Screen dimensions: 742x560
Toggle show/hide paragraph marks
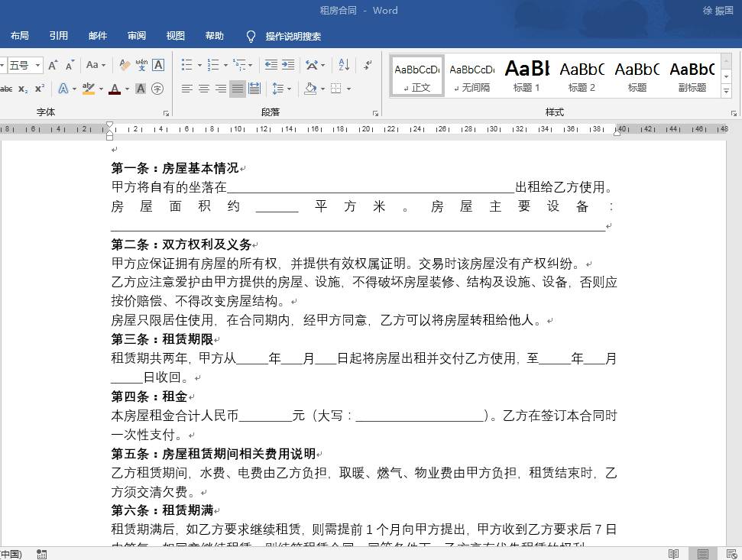(x=368, y=65)
